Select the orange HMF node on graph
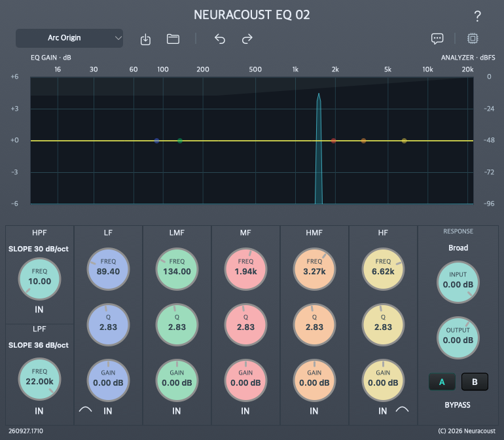 tap(363, 141)
